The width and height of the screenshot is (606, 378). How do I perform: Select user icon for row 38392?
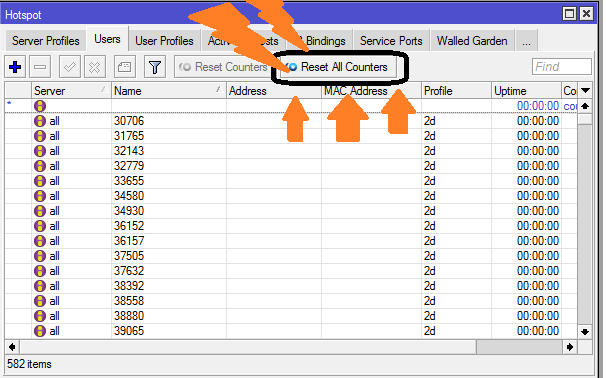40,286
